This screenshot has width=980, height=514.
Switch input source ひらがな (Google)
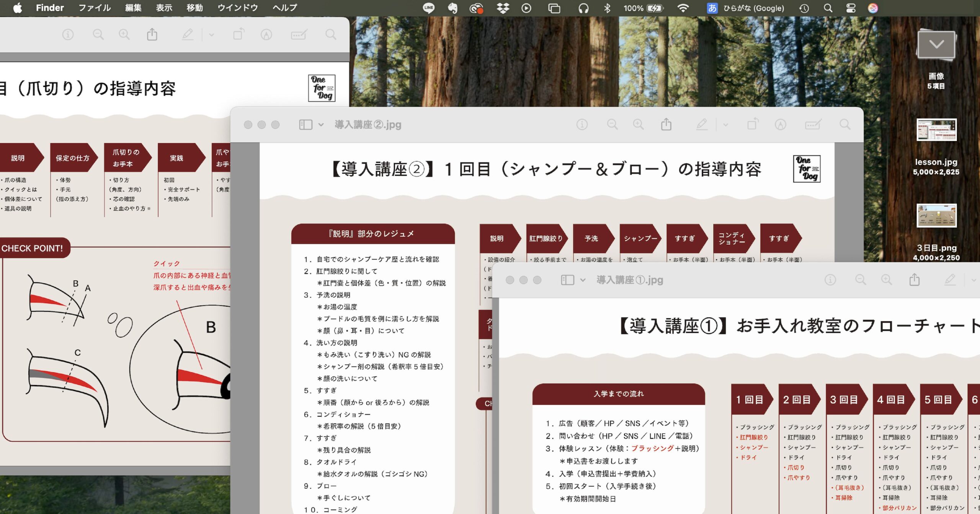click(745, 8)
